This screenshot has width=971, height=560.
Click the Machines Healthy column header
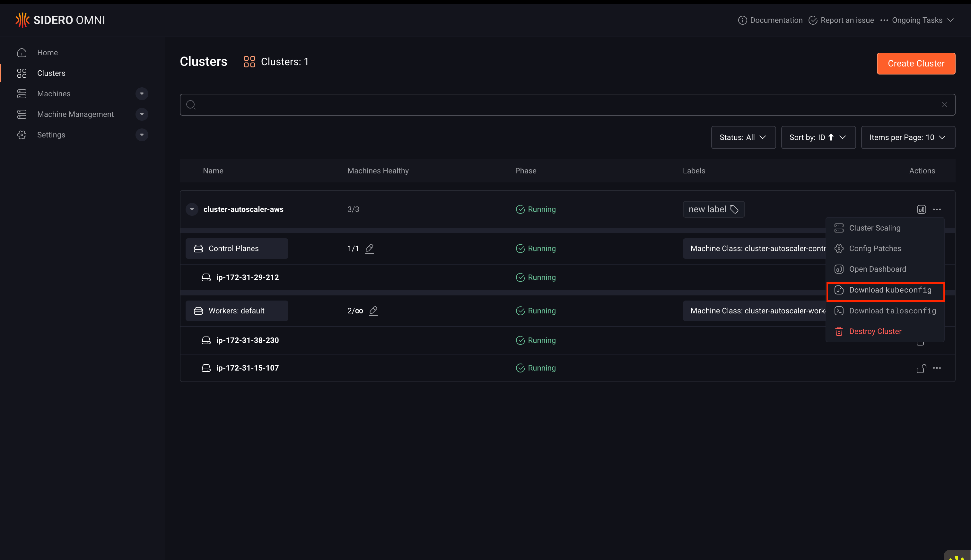[x=378, y=171]
